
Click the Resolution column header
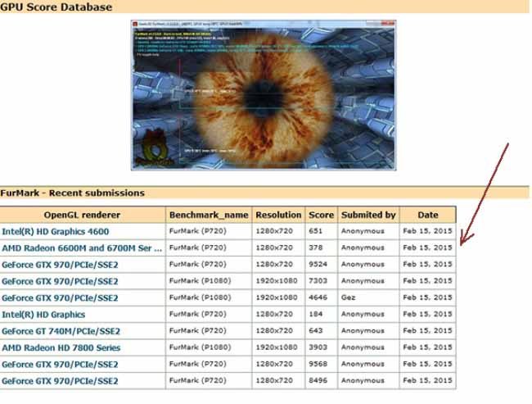pos(278,215)
